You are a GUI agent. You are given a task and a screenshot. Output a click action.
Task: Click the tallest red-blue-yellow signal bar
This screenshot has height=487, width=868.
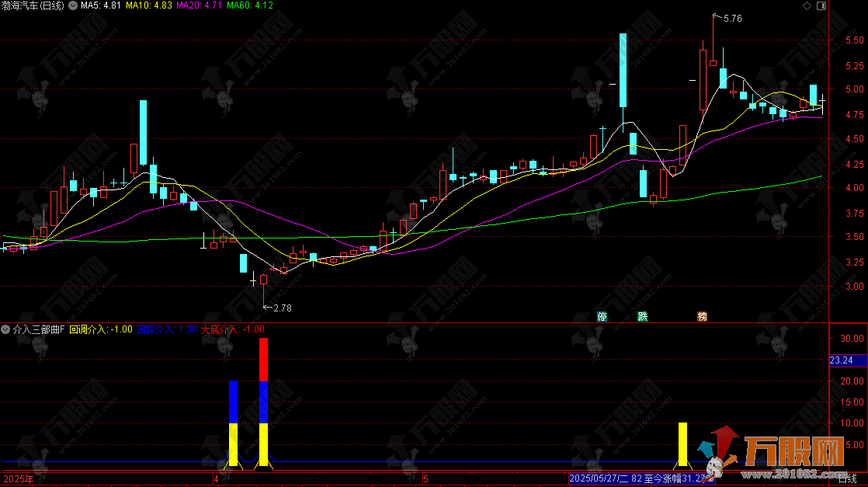[x=263, y=402]
